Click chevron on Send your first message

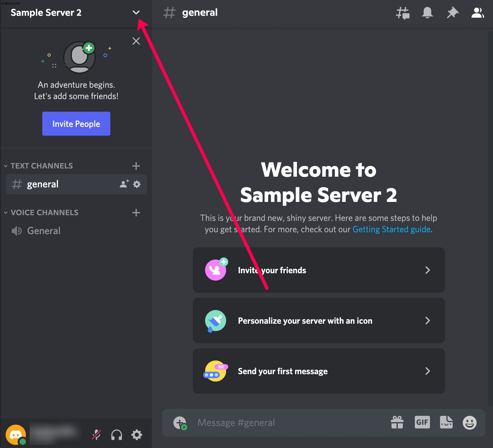coord(428,371)
